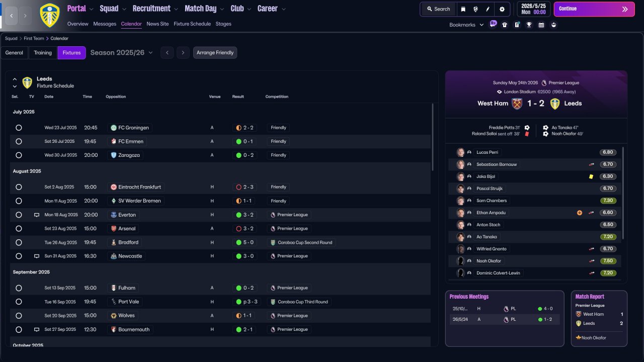The height and width of the screenshot is (362, 644).
Task: Click the Search button
Action: pos(438,9)
